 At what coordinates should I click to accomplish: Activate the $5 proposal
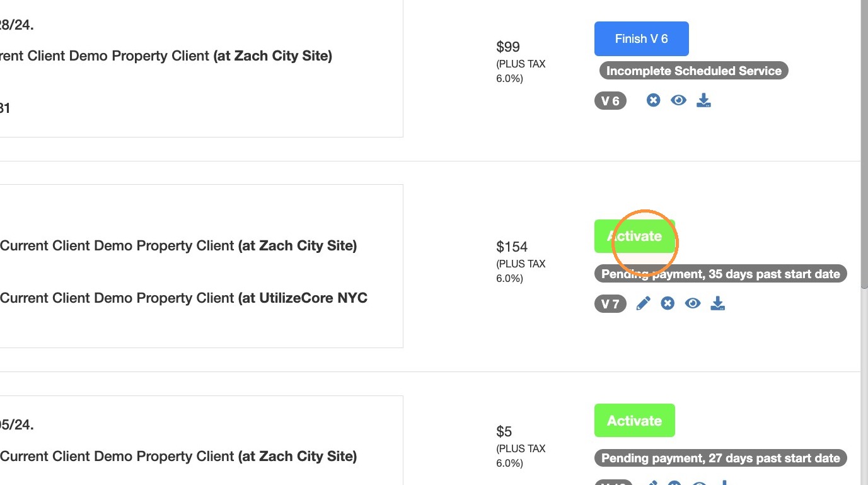pyautogui.click(x=634, y=421)
